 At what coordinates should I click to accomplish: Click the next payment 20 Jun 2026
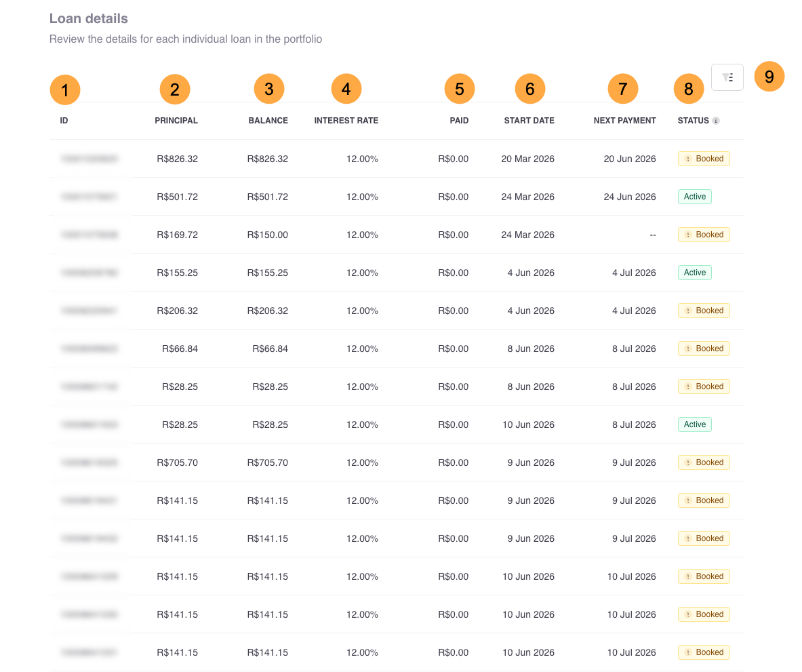tap(630, 159)
